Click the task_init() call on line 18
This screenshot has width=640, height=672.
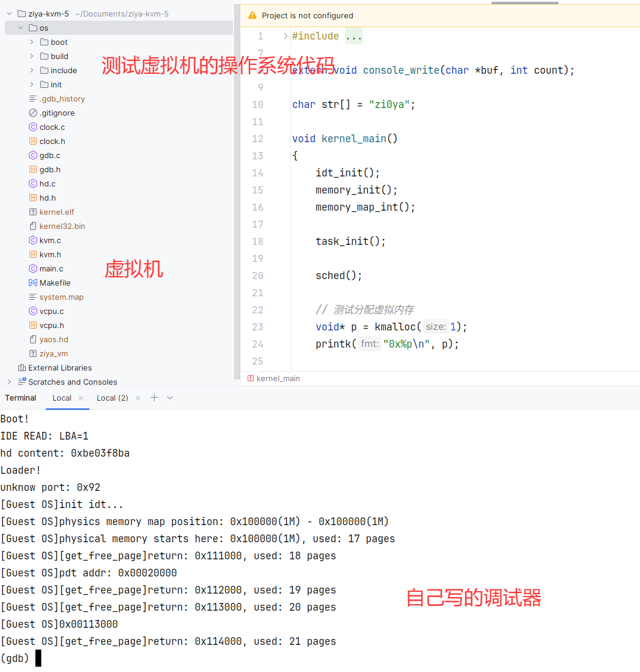tap(350, 241)
